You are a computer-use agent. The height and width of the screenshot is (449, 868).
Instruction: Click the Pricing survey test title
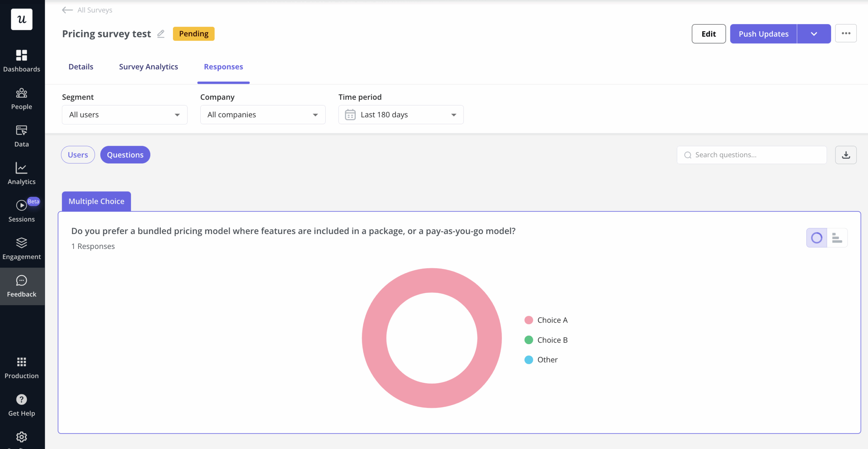point(106,34)
